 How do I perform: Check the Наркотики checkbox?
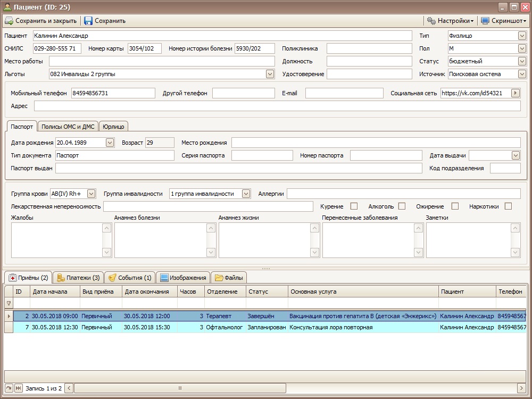coord(508,206)
